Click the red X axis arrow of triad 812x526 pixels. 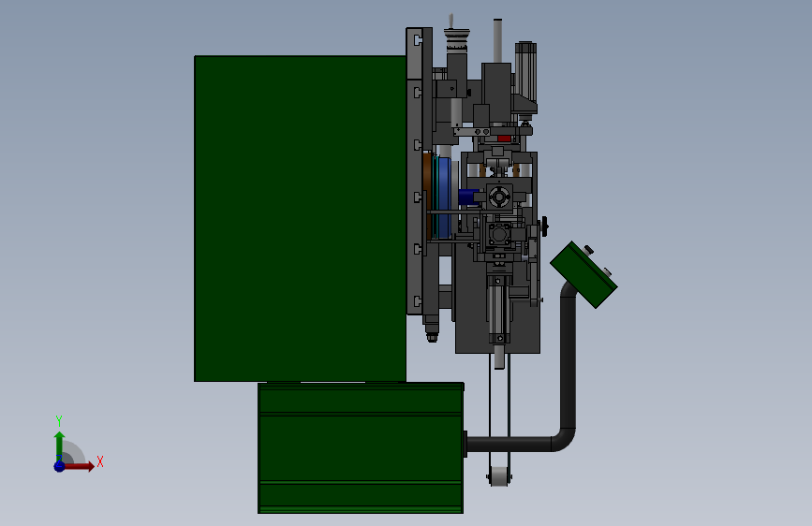[x=80, y=466]
